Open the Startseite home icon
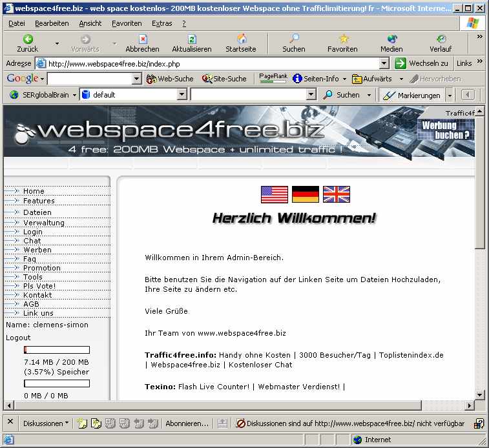Viewport: 489px width, 448px height. pos(241,39)
